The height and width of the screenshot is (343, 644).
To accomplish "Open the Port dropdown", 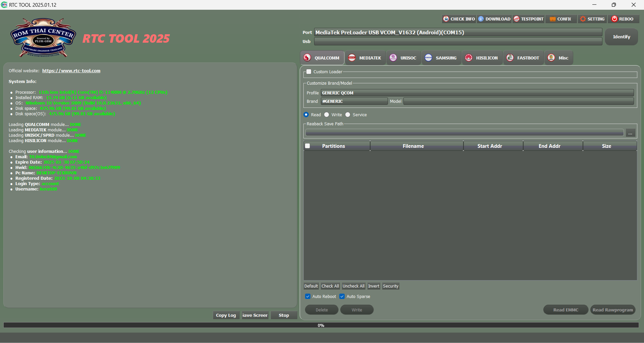I will [458, 32].
